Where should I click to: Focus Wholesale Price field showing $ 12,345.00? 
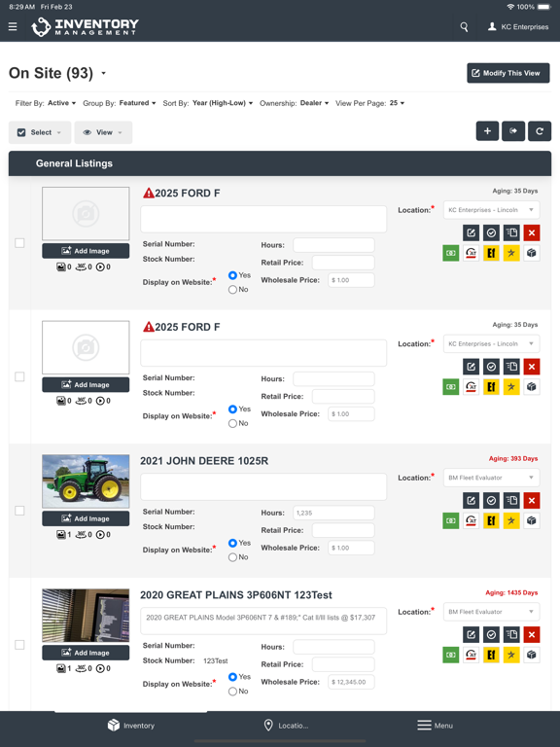(x=351, y=682)
